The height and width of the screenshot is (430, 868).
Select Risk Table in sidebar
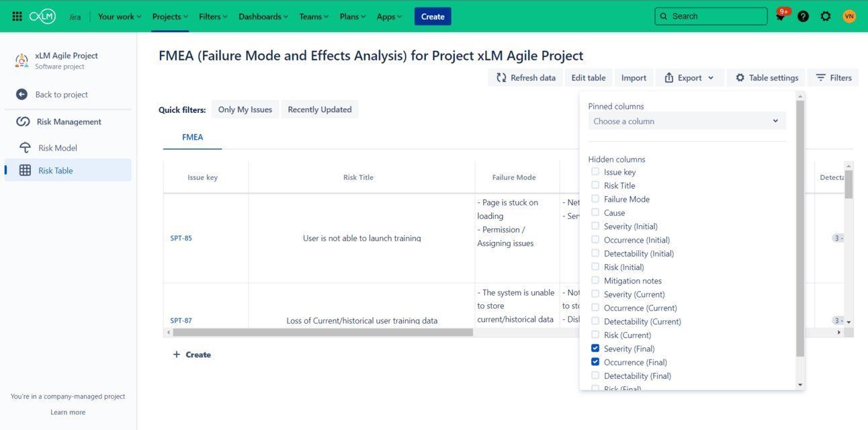coord(68,171)
